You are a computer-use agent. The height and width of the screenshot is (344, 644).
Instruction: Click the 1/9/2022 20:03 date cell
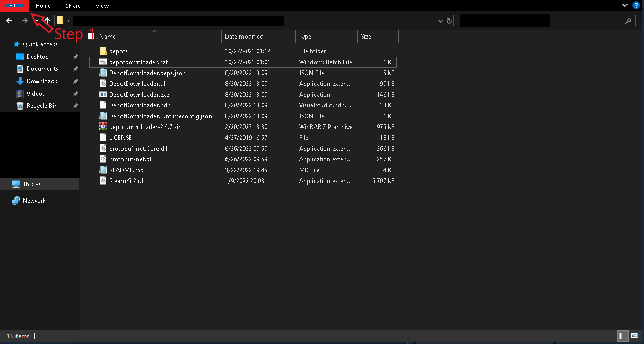click(245, 181)
